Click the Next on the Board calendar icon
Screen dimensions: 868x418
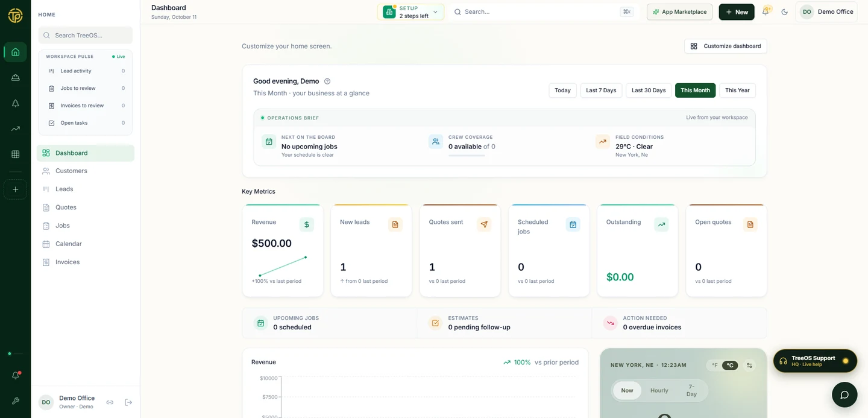point(269,142)
